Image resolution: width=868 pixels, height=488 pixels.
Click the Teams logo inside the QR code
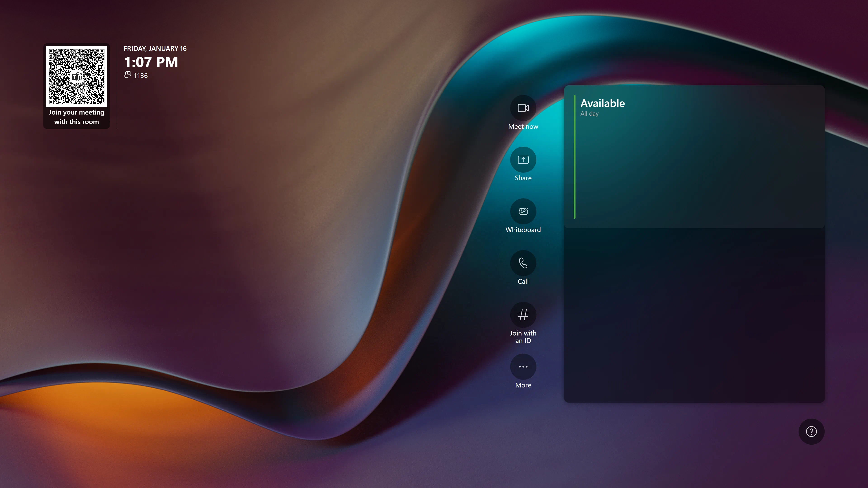click(76, 77)
